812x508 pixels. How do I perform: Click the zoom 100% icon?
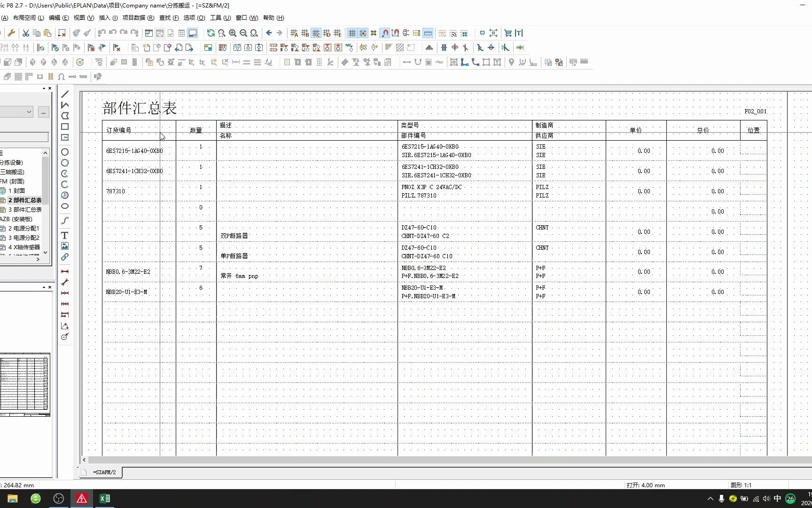[254, 33]
